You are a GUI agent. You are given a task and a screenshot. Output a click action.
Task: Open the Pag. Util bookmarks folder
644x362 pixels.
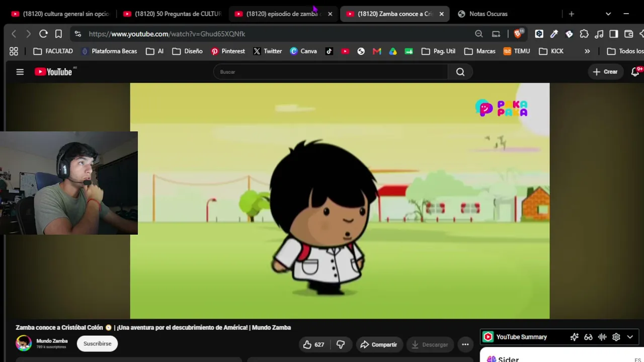(x=438, y=51)
